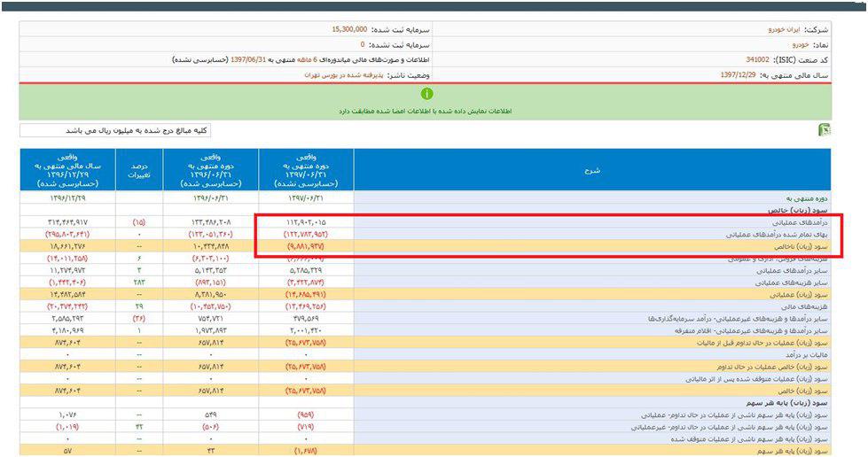Click the column header for period ending 1397/06/31
The image size is (868, 457).
point(306,170)
